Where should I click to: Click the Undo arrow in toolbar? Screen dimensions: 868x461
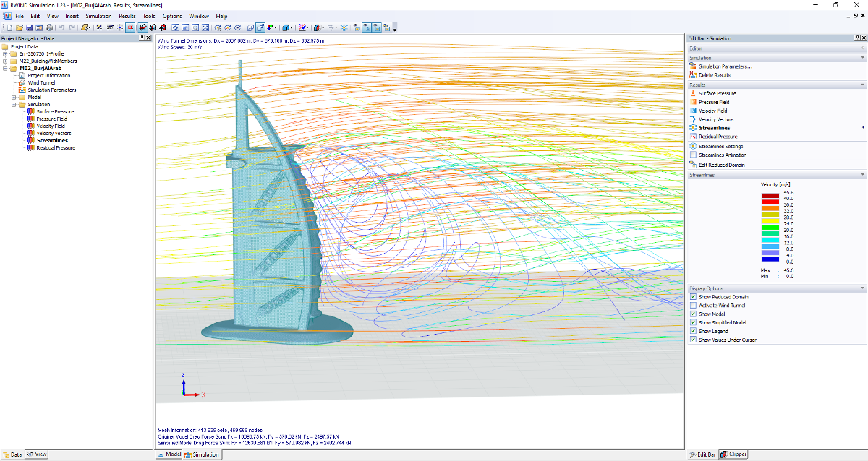click(61, 27)
